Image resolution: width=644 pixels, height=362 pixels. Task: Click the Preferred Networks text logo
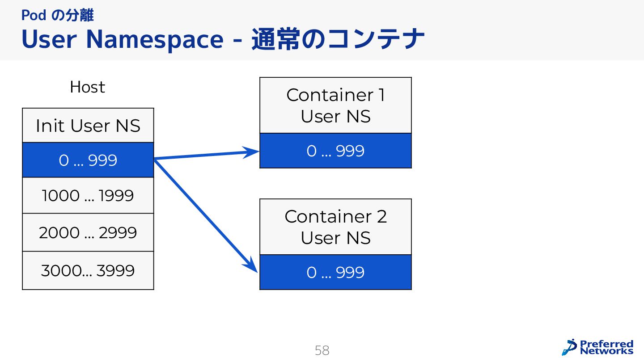[606, 347]
